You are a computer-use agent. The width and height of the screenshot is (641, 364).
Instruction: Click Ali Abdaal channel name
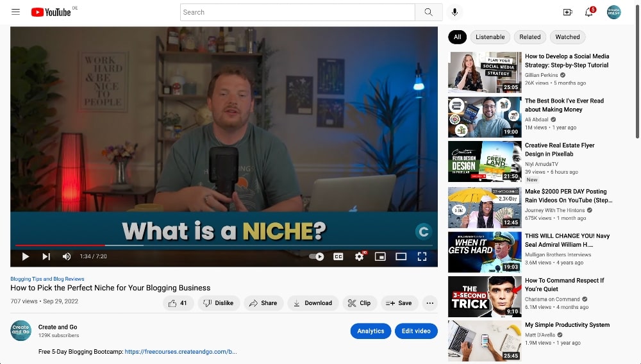coord(537,120)
